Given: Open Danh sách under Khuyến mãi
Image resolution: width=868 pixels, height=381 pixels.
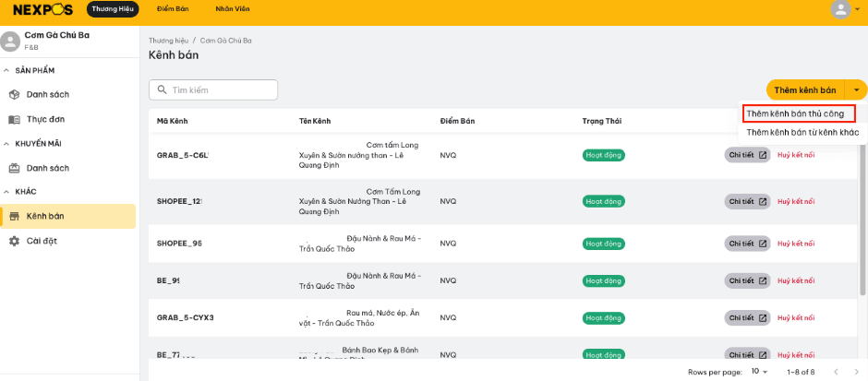Looking at the screenshot, I should tap(67, 168).
